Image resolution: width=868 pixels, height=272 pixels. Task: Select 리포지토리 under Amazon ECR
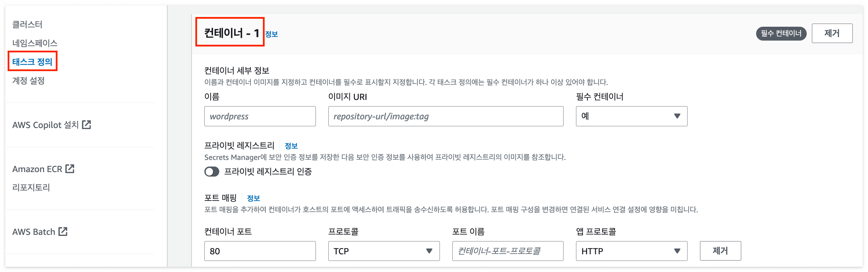pyautogui.click(x=32, y=188)
